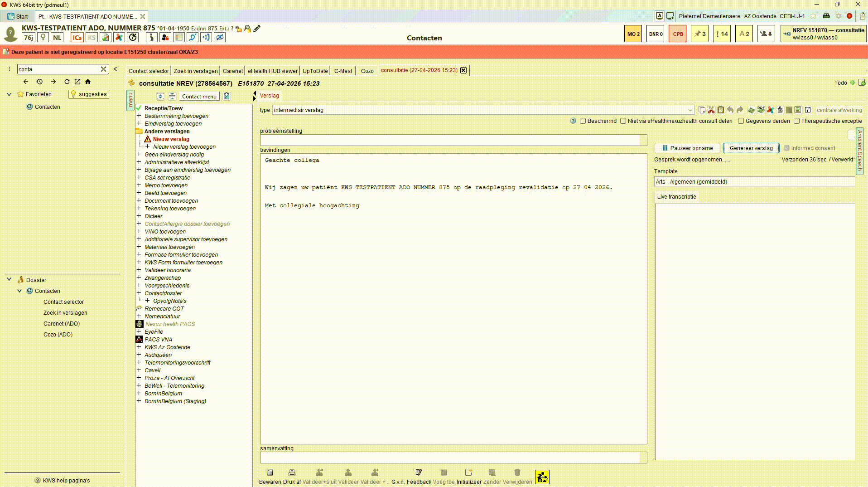Click the home icon in left navigation
Image resolution: width=868 pixels, height=487 pixels.
click(x=88, y=82)
